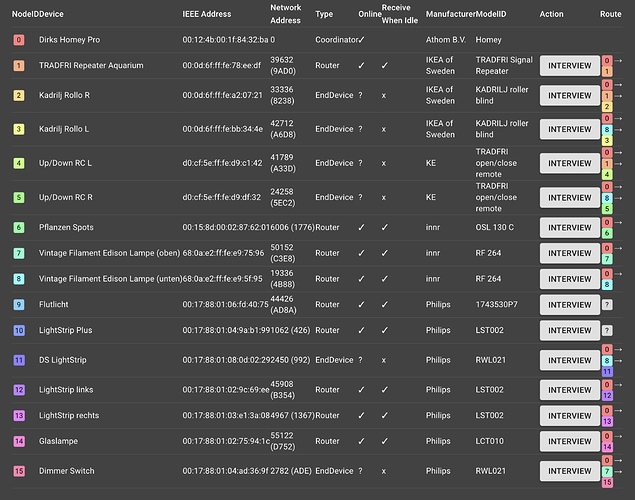Image resolution: width=635 pixels, height=500 pixels.
Task: Select green node 6 badge for Pflanzen Spots
Action: coord(19,228)
